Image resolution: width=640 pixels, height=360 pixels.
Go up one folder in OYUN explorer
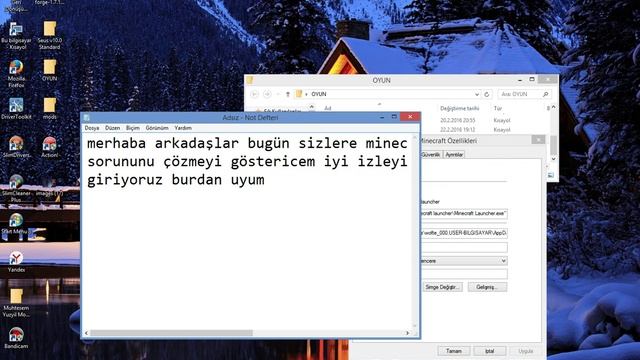[x=288, y=94]
